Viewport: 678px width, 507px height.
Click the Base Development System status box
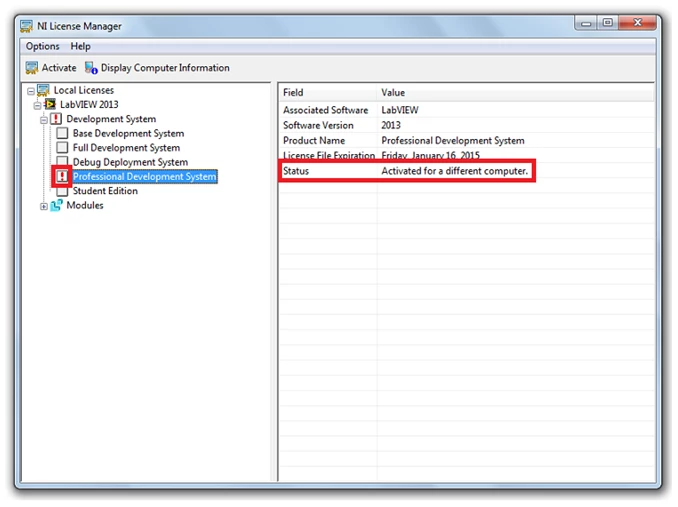point(62,133)
